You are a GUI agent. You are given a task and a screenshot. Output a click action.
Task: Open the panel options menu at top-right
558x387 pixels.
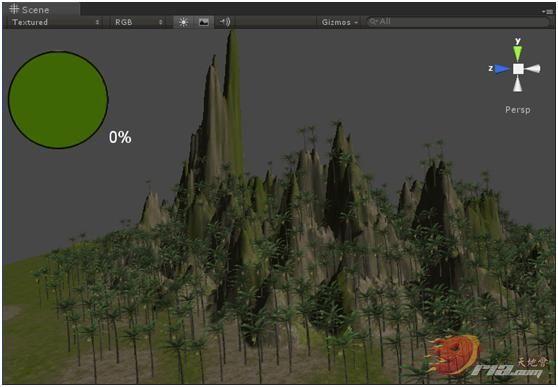pyautogui.click(x=548, y=11)
